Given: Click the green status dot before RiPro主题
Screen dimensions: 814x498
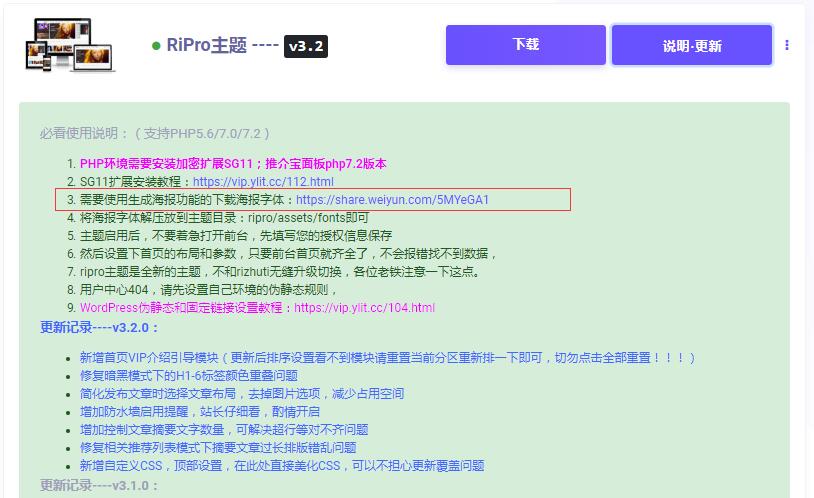Looking at the screenshot, I should (x=156, y=46).
